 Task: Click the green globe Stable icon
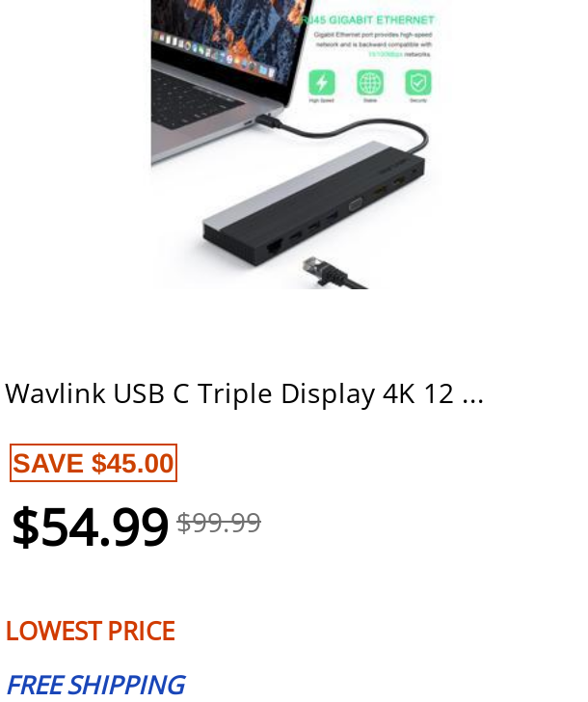tap(369, 82)
